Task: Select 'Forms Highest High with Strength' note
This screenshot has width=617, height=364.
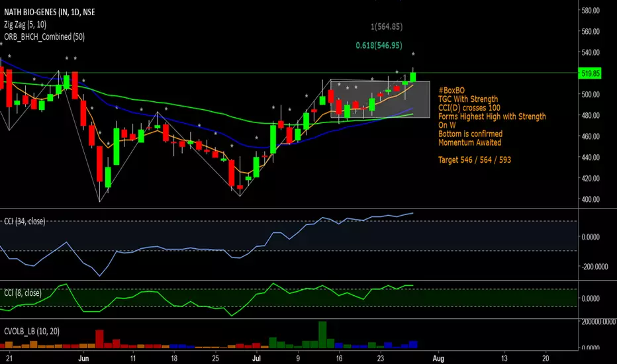Action: [x=492, y=116]
